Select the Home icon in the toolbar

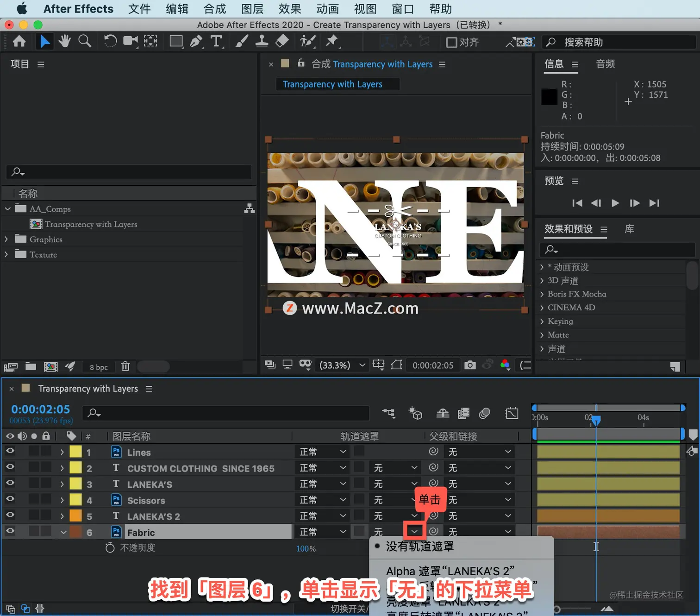[x=19, y=42]
